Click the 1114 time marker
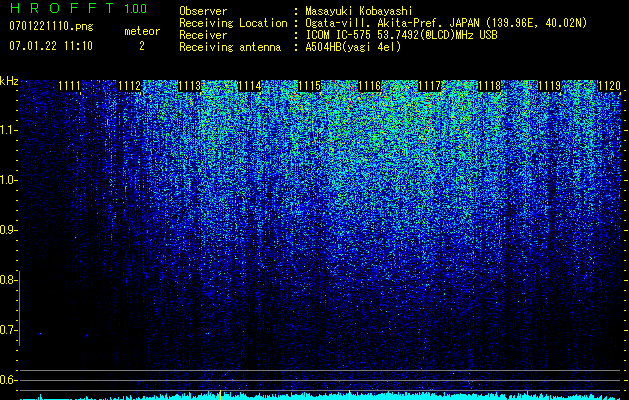Screen dimensions: 629x400 [x=249, y=86]
